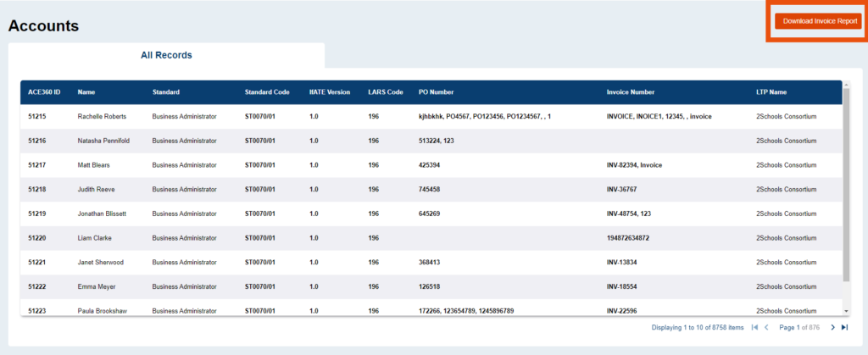868x355 pixels.
Task: Click the scrollbar down arrow in table
Action: tap(845, 312)
